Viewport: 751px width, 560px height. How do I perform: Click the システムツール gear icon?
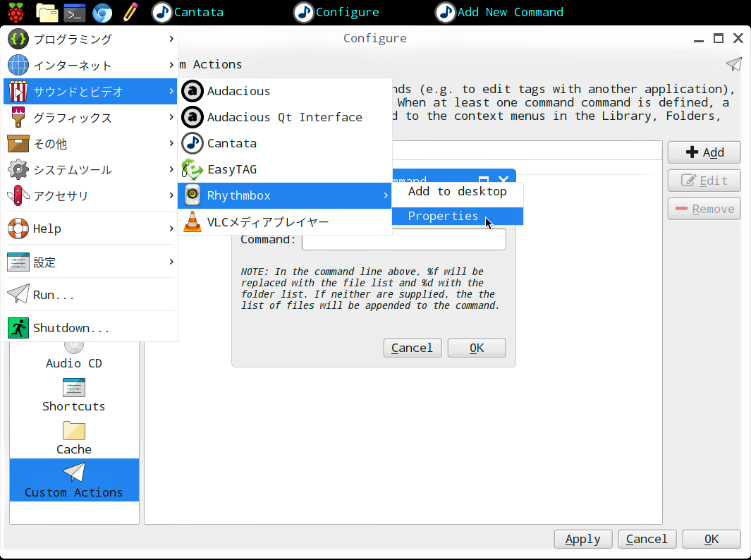click(18, 169)
